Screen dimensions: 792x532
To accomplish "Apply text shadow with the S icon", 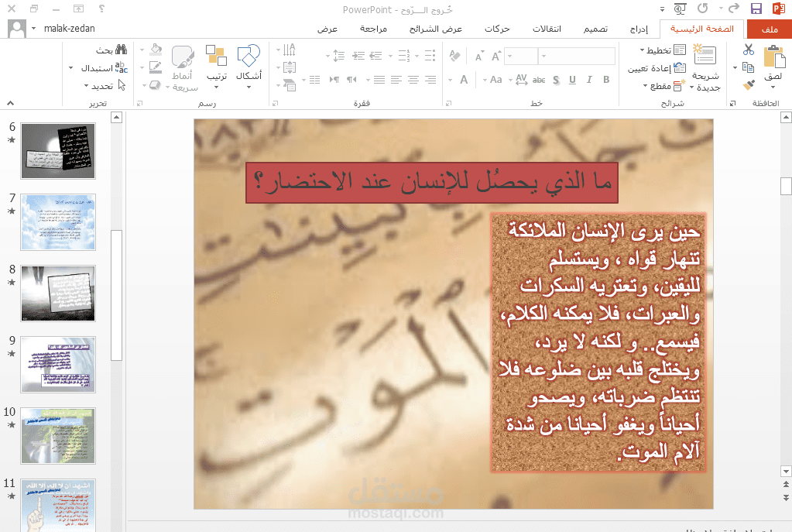I will pos(555,80).
